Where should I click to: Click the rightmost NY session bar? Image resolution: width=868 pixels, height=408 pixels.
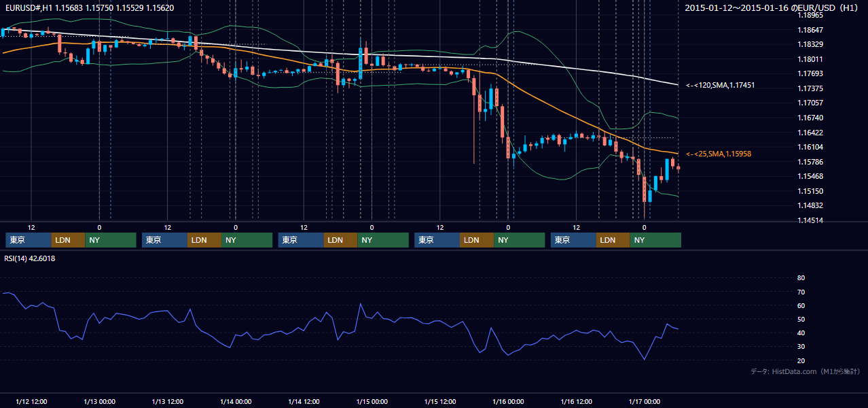[655, 240]
